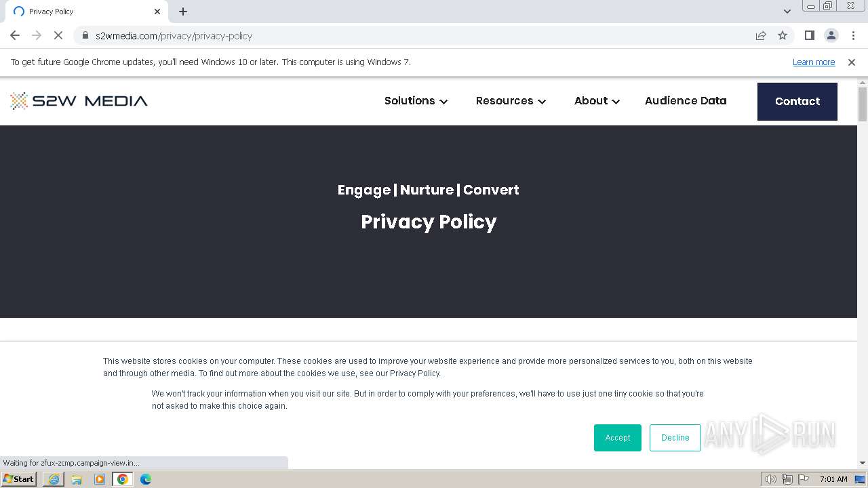
Task: Dismiss the Chrome update notification bar
Action: tap(852, 62)
